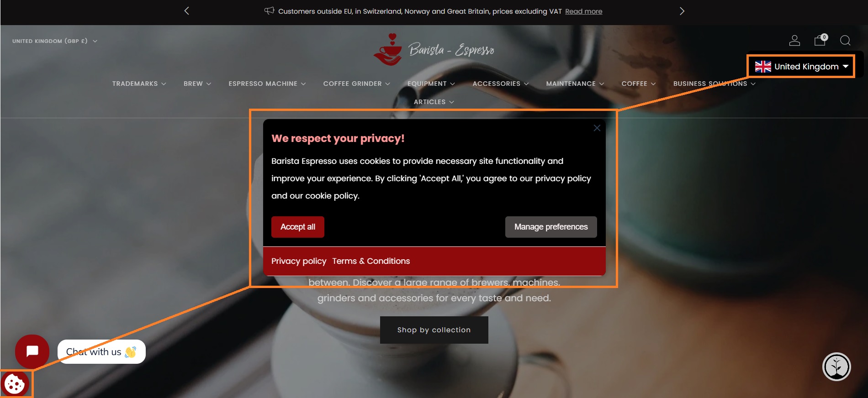Open the Trademarks menu
The width and height of the screenshot is (868, 398).
pos(139,84)
